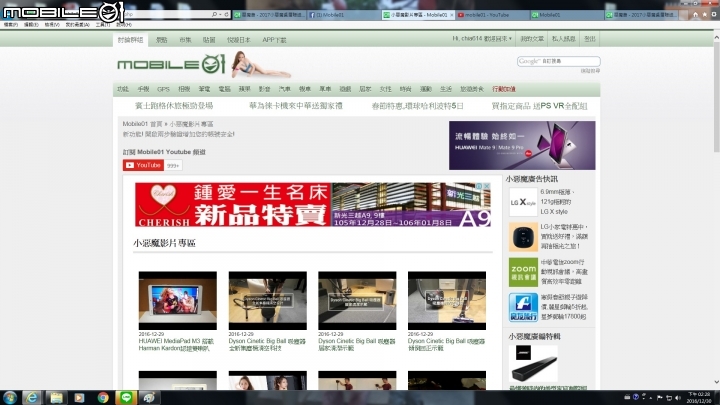The height and width of the screenshot is (405, 720).
Task: Open the 買指定商品 送PS VR全配組 promo link
Action: [x=540, y=106]
